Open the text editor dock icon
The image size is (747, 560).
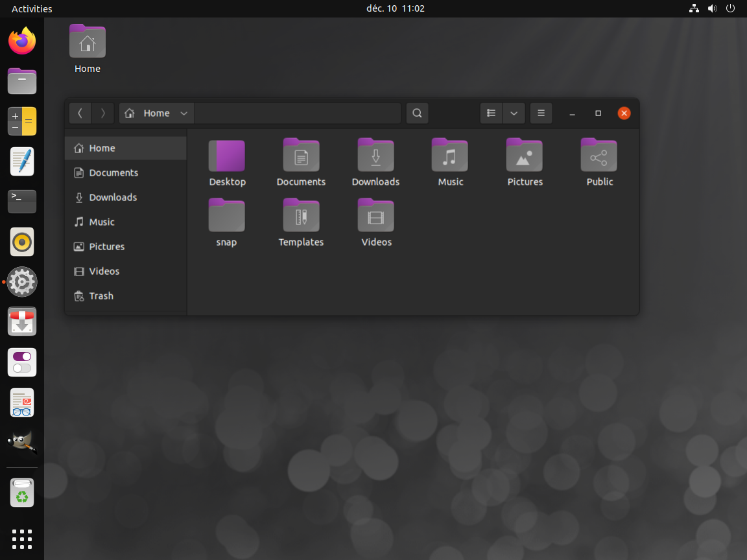[x=22, y=161]
